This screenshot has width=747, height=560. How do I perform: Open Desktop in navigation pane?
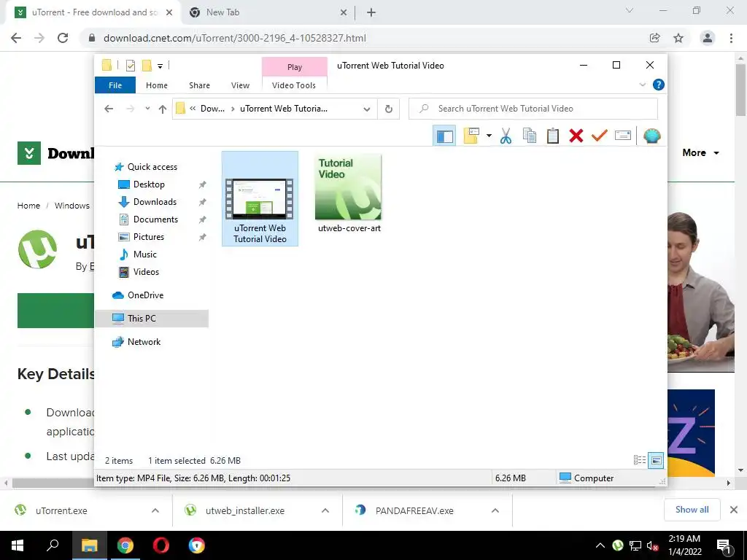[x=149, y=184]
